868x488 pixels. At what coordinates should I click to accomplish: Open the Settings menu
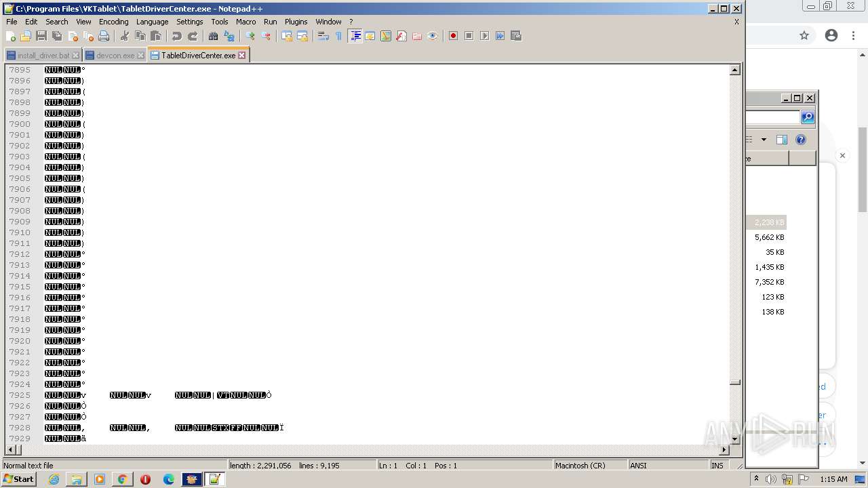point(190,22)
